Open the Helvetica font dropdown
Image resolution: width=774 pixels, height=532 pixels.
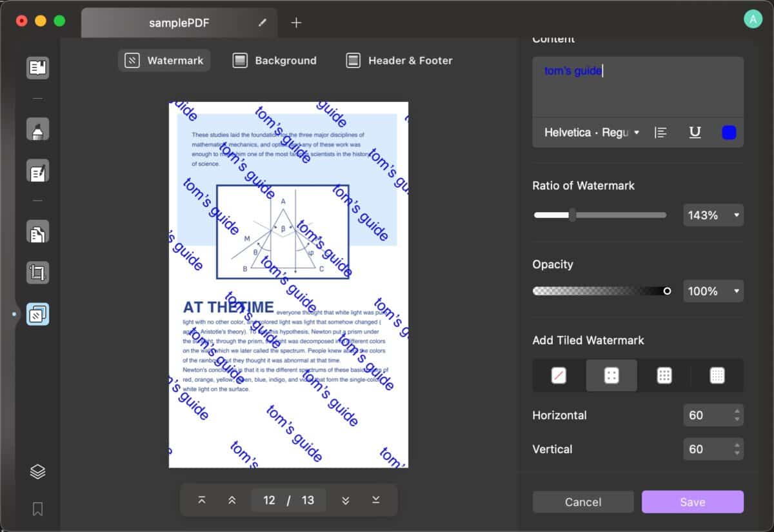click(x=591, y=132)
